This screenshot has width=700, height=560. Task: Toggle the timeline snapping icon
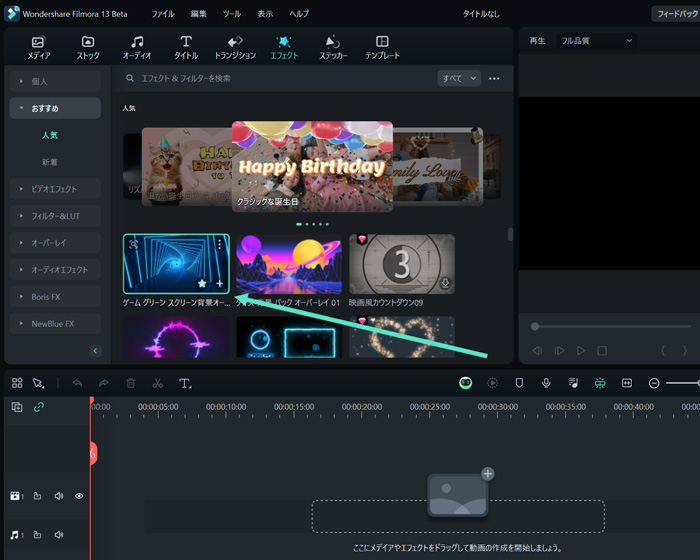600,383
